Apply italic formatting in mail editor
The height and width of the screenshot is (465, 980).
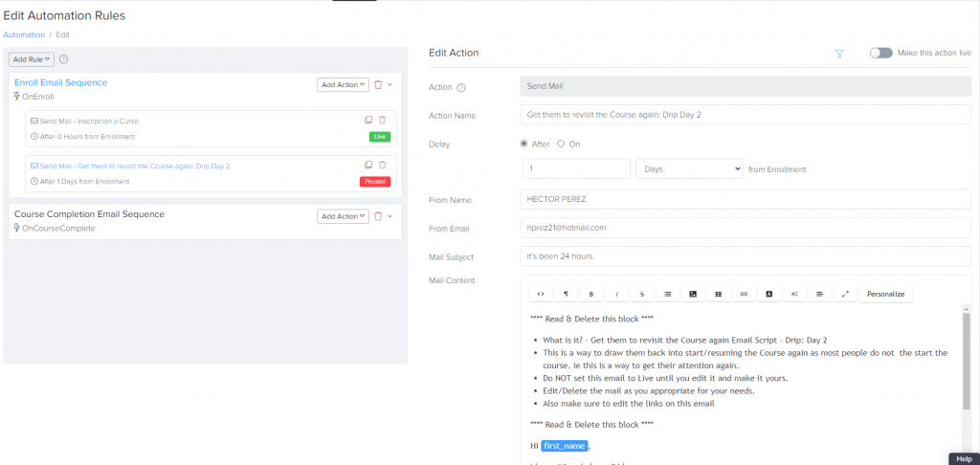pyautogui.click(x=617, y=294)
